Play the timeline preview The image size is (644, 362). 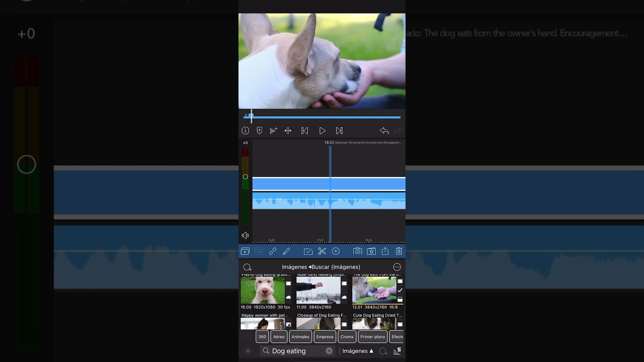323,131
